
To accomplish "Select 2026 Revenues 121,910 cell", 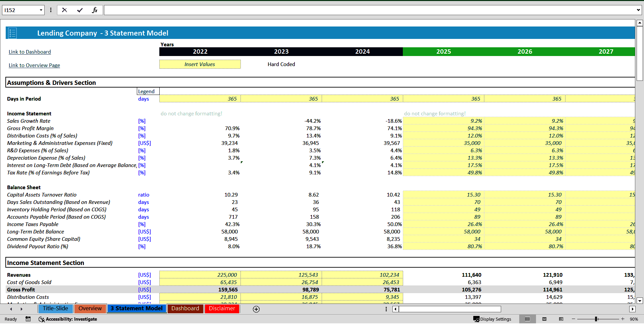I will tap(525, 275).
